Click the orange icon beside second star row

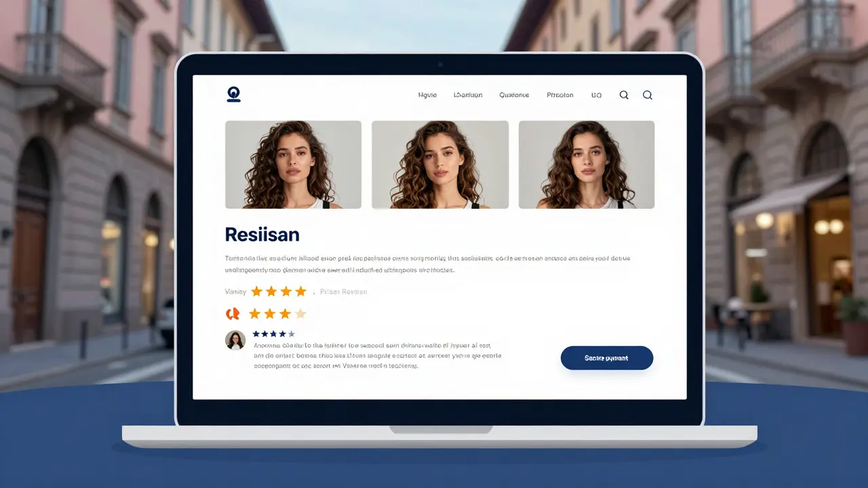[x=233, y=313]
